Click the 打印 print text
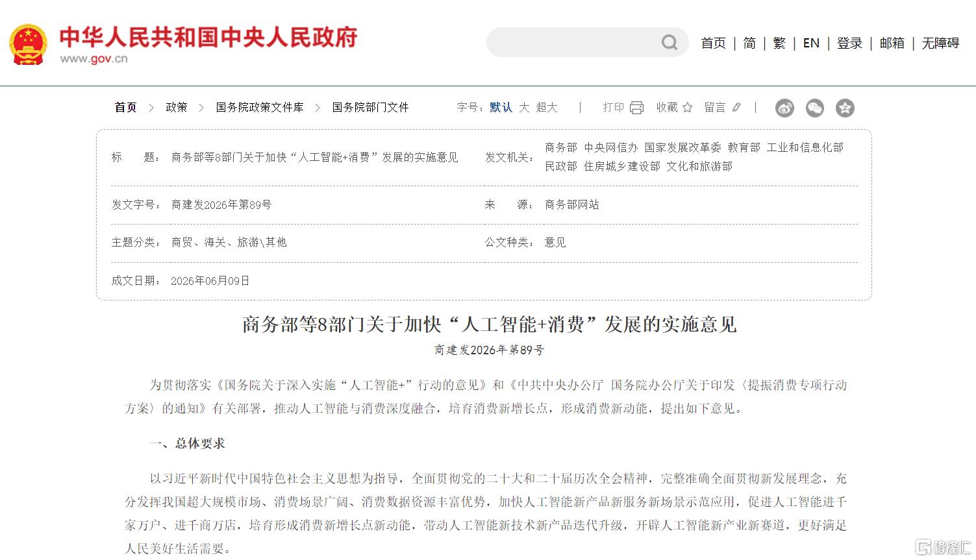976x560 pixels. click(613, 108)
